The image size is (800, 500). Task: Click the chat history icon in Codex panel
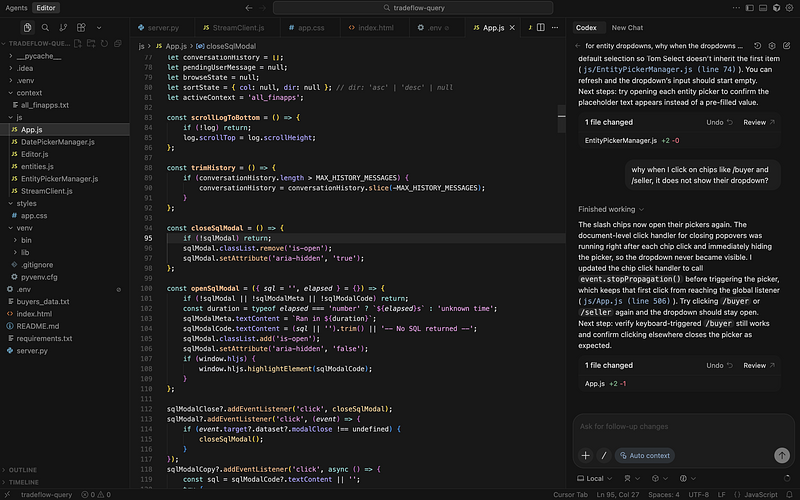point(757,45)
